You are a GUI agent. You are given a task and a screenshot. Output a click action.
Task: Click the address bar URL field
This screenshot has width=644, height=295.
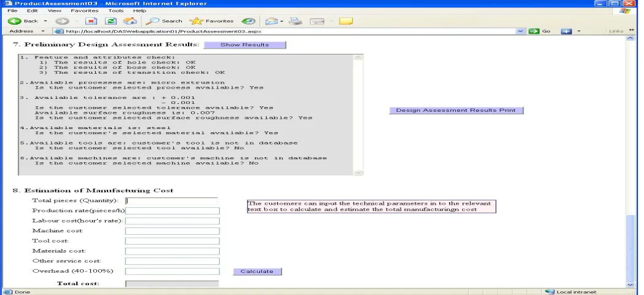coord(285,31)
